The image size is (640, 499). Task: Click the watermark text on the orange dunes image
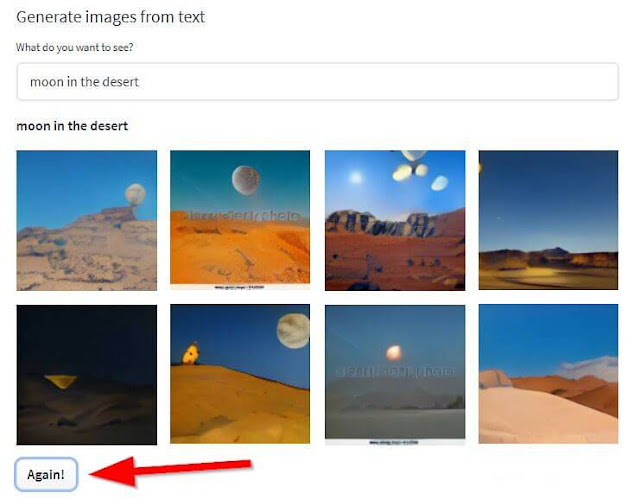tap(244, 215)
